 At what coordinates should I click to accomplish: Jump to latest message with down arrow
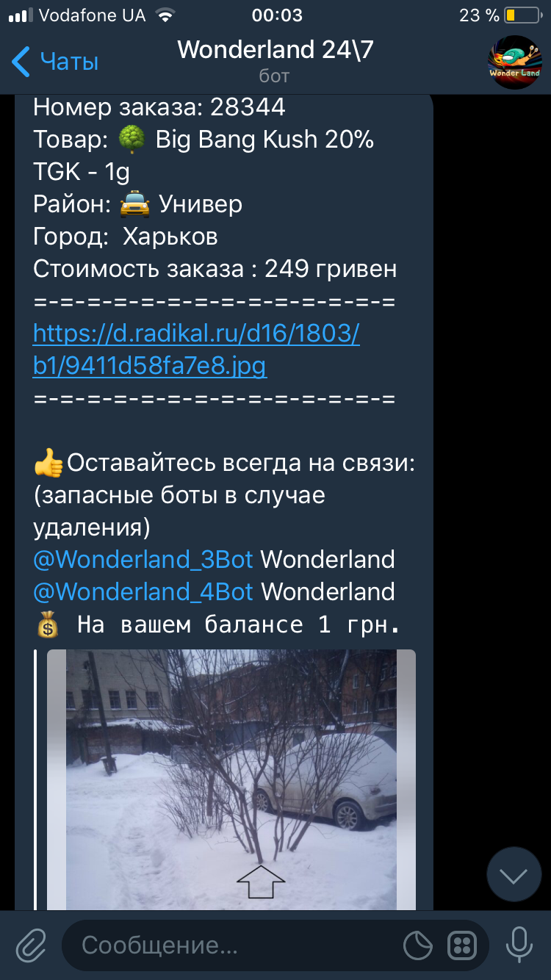pos(514,875)
